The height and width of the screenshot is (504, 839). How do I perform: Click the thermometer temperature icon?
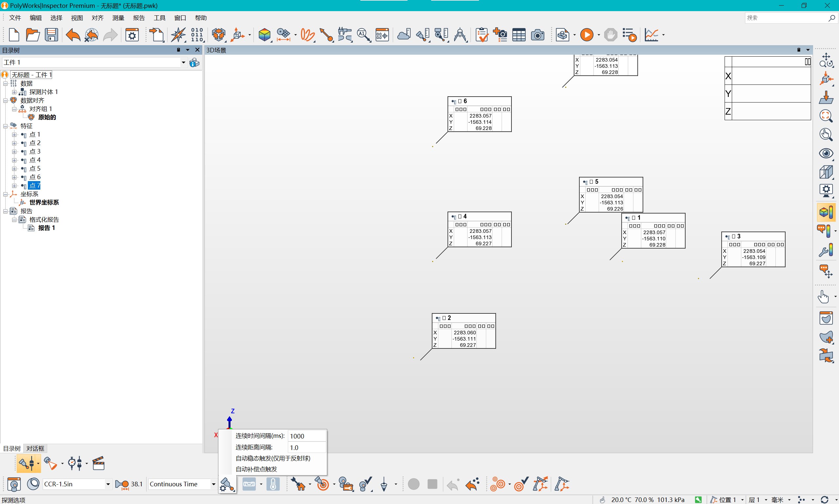tap(273, 484)
